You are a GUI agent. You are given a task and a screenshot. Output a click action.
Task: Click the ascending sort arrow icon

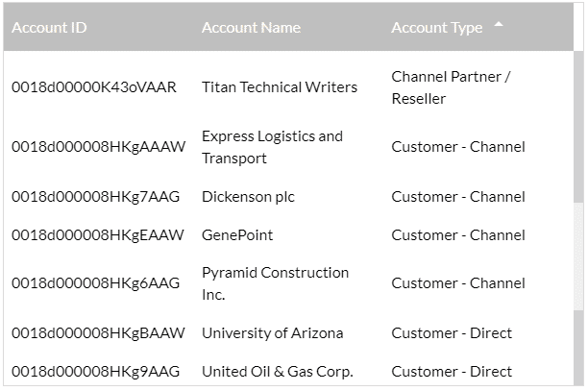(x=498, y=25)
